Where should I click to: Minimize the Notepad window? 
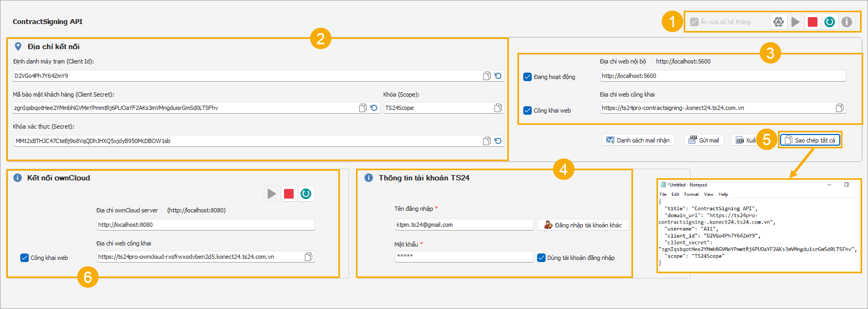coord(830,185)
